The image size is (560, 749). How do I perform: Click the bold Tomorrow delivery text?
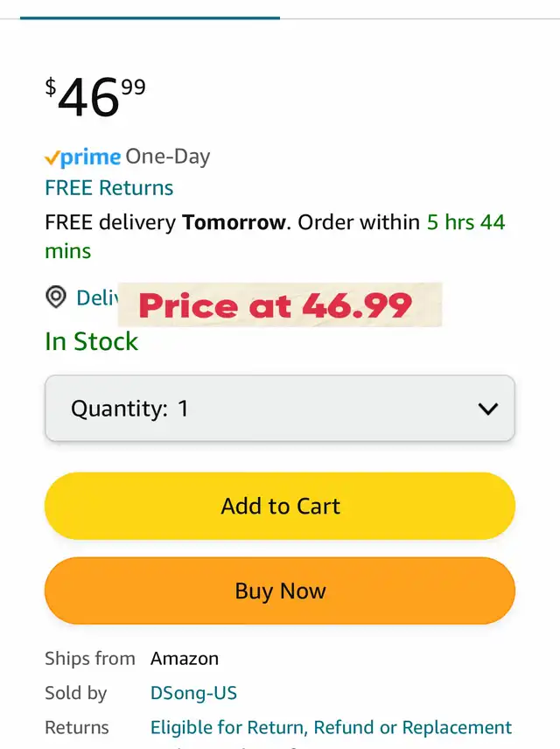point(234,222)
